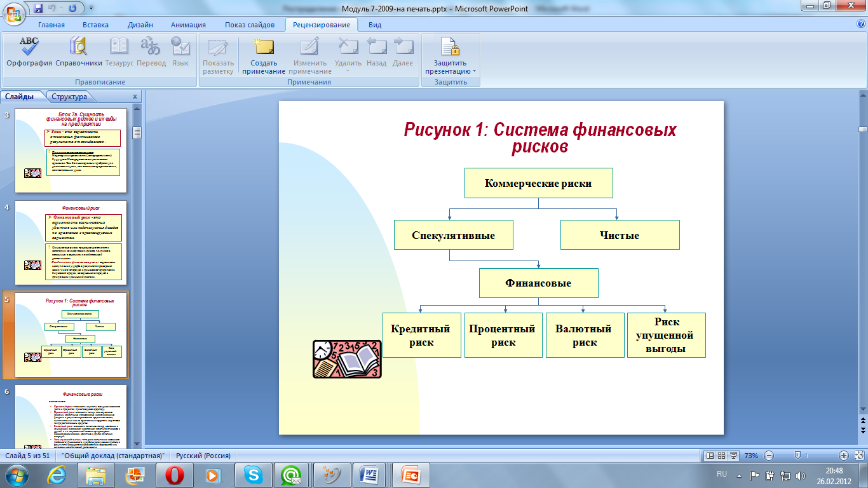
Task: Select the Чистые box on slide
Action: point(620,235)
